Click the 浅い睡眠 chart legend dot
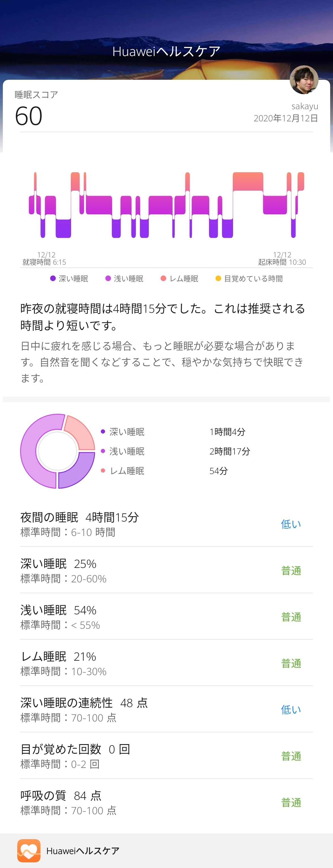Viewport: 333px width, 868px height. (x=108, y=278)
